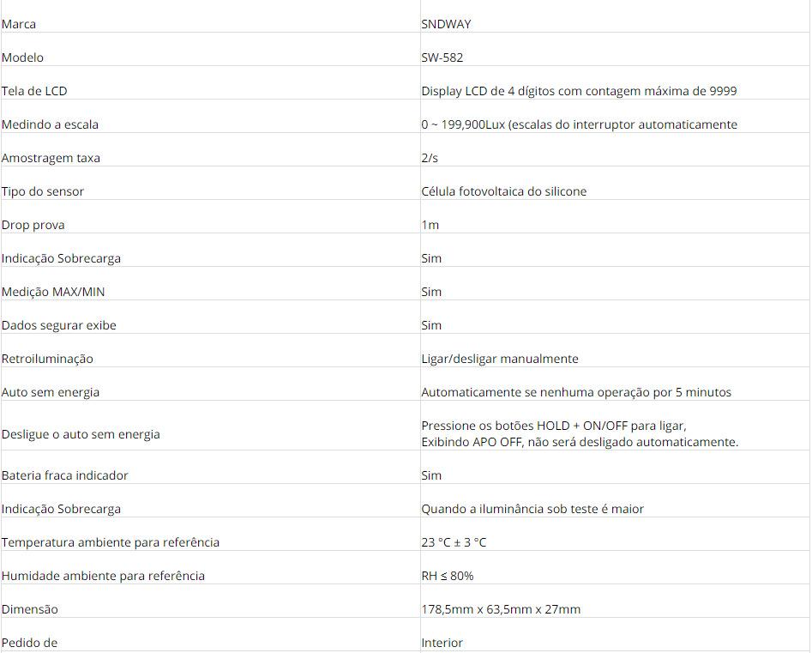Select the 4-digit LCD display description
The image size is (812, 653).
[x=579, y=91]
